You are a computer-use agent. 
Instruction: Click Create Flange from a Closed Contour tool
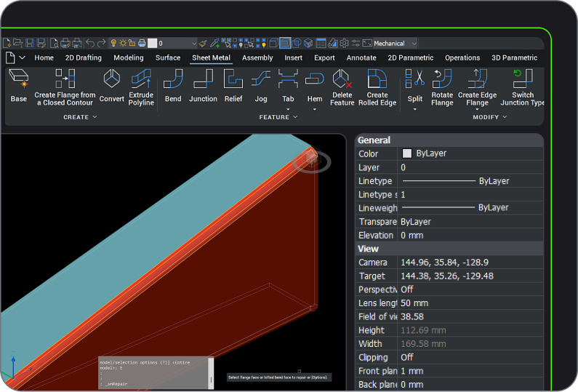point(65,88)
